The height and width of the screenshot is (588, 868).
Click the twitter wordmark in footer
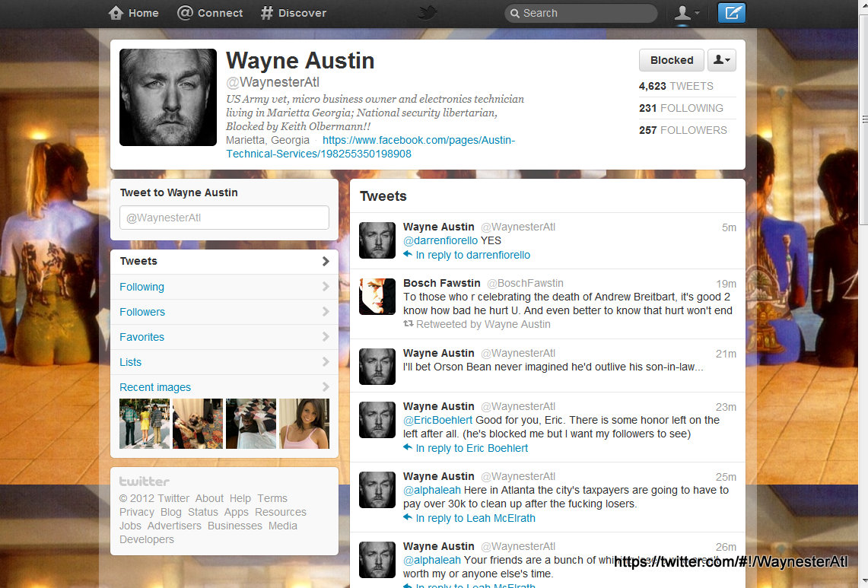click(x=145, y=482)
